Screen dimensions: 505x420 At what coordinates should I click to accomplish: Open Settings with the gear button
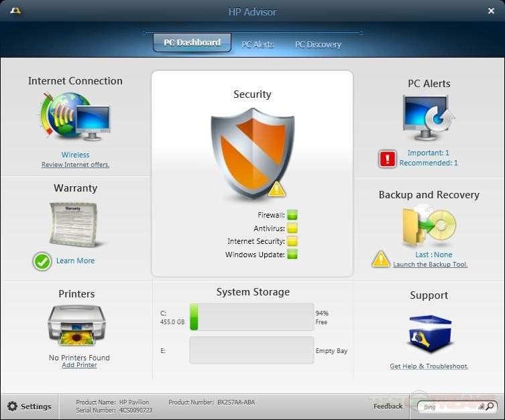click(30, 407)
